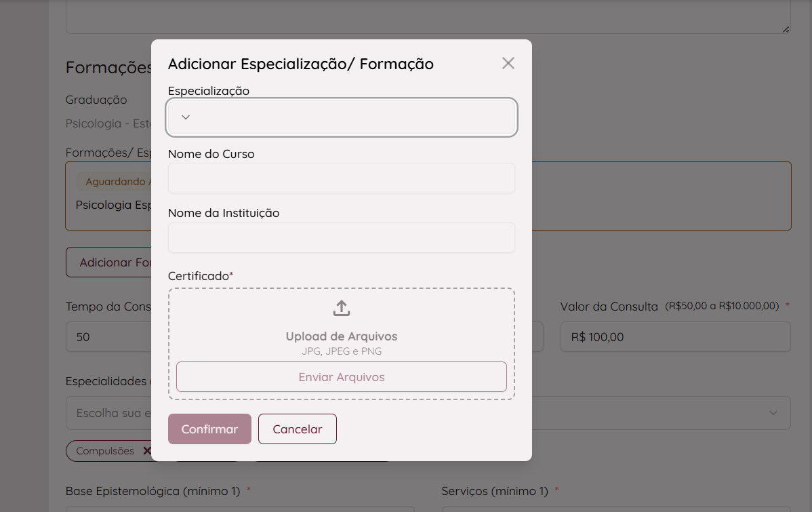812x512 pixels.
Task: Select the Psicologia Esp… formation entry
Action: tap(113, 205)
